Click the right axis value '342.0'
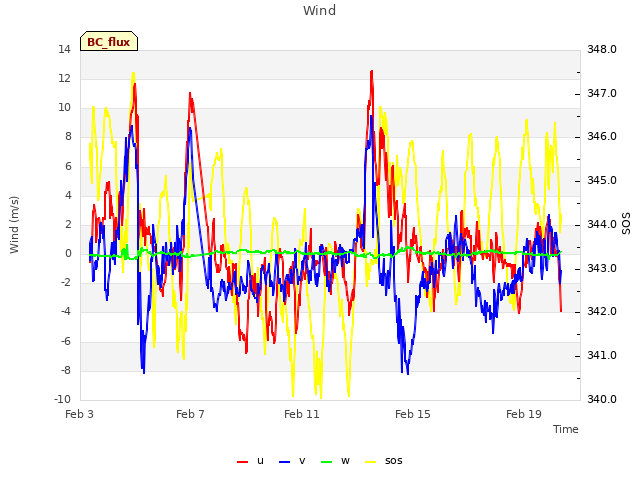The height and width of the screenshot is (480, 640). coord(602,312)
